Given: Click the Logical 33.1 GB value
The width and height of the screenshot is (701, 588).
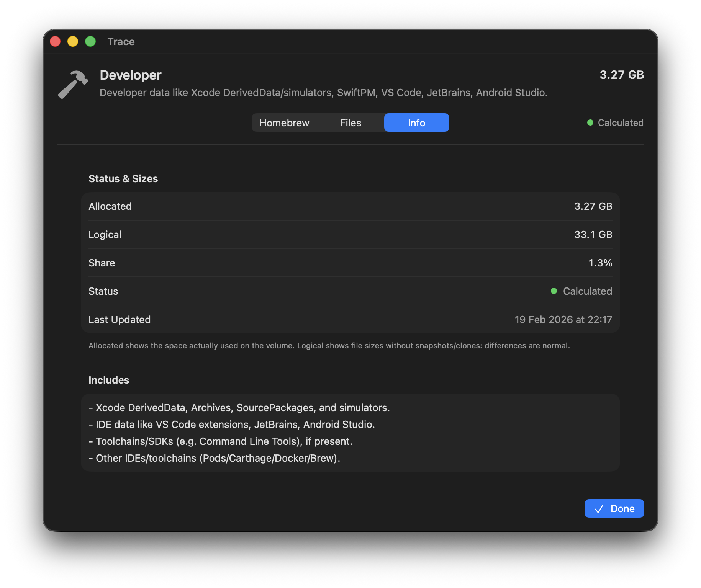Looking at the screenshot, I should tap(593, 235).
